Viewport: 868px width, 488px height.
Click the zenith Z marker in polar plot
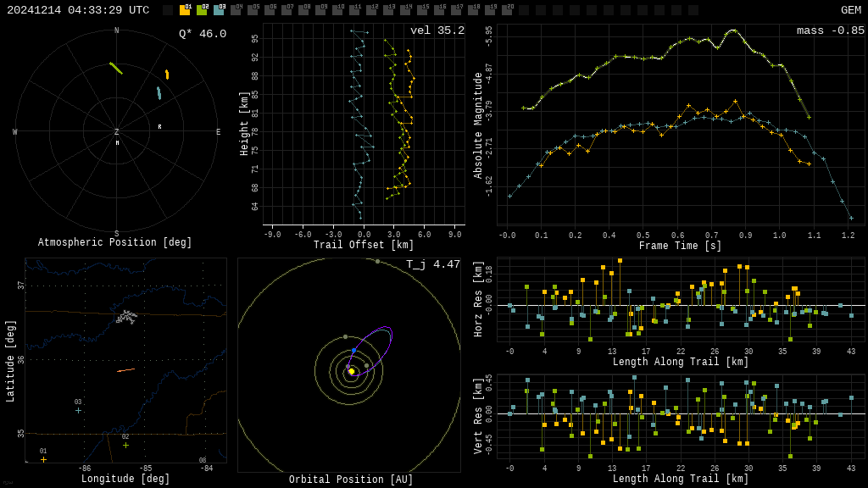click(117, 132)
